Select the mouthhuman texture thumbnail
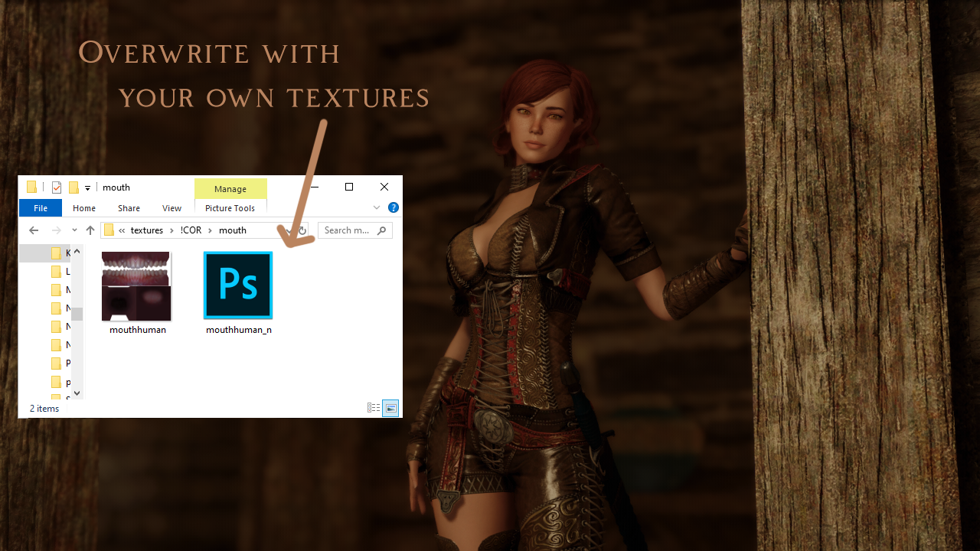Image resolution: width=980 pixels, height=551 pixels. (x=136, y=286)
